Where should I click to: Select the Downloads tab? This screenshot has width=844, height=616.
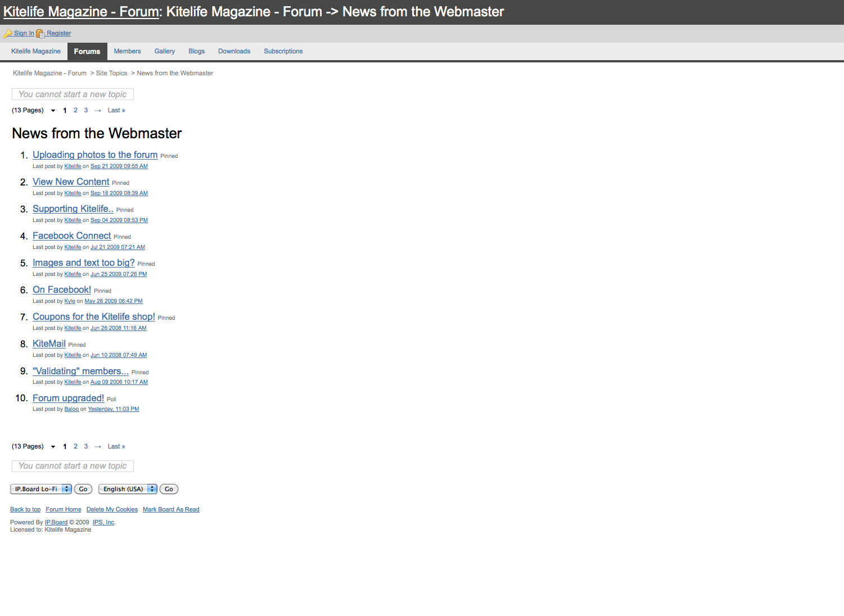coord(234,51)
